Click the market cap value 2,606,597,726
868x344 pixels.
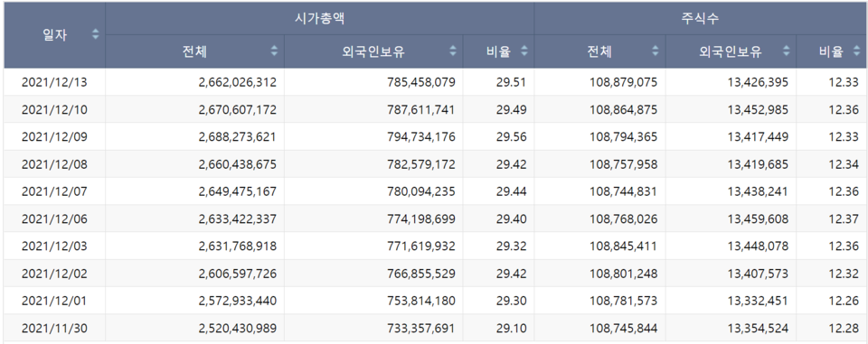click(x=238, y=274)
